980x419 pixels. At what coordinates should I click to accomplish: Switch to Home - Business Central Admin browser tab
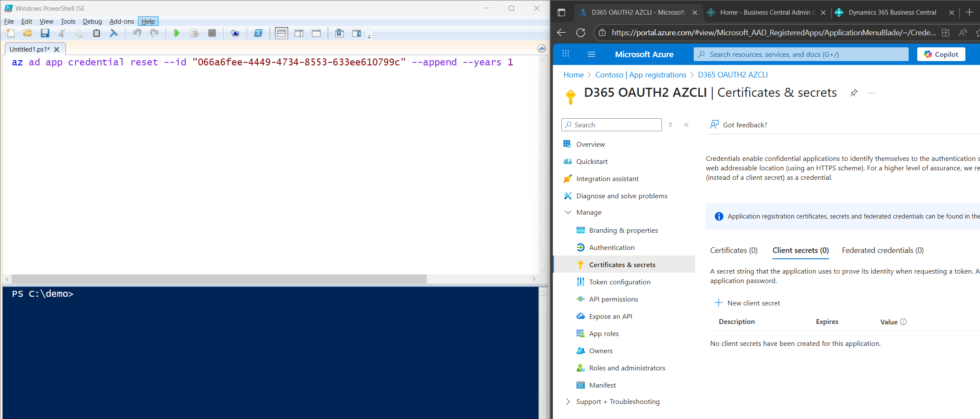(767, 12)
